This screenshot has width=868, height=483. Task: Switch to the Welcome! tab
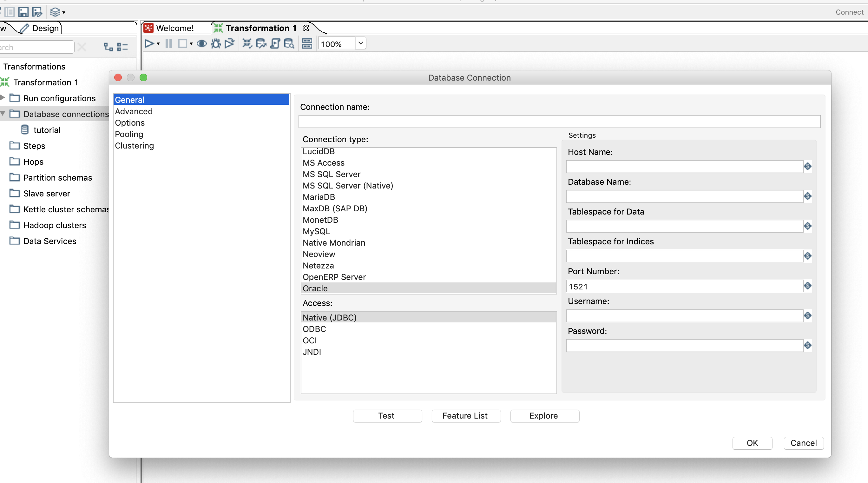tap(174, 28)
